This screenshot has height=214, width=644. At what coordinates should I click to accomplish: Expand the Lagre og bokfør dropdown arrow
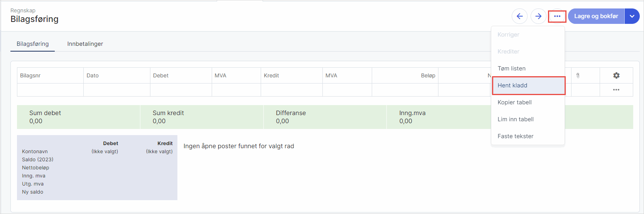(632, 16)
